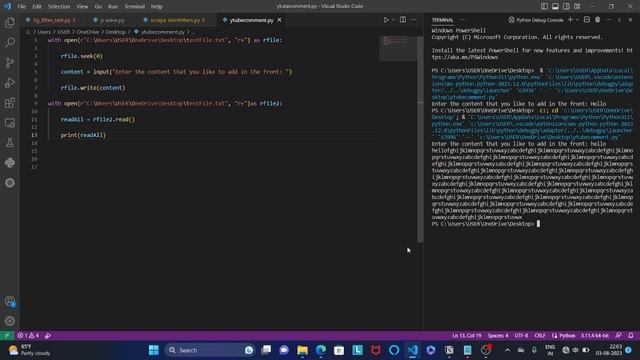Open the Windows Start menu
The width and height of the screenshot is (640, 360).
[153, 350]
